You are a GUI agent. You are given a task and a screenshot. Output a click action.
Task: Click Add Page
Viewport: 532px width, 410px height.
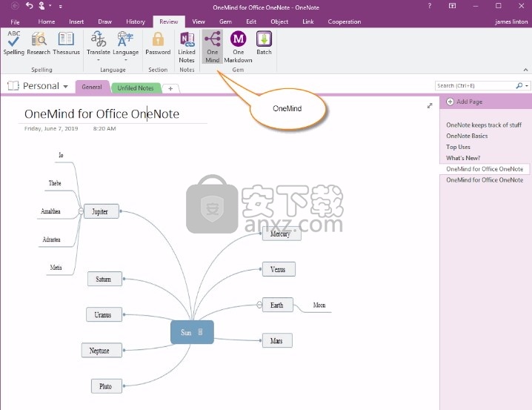point(464,102)
